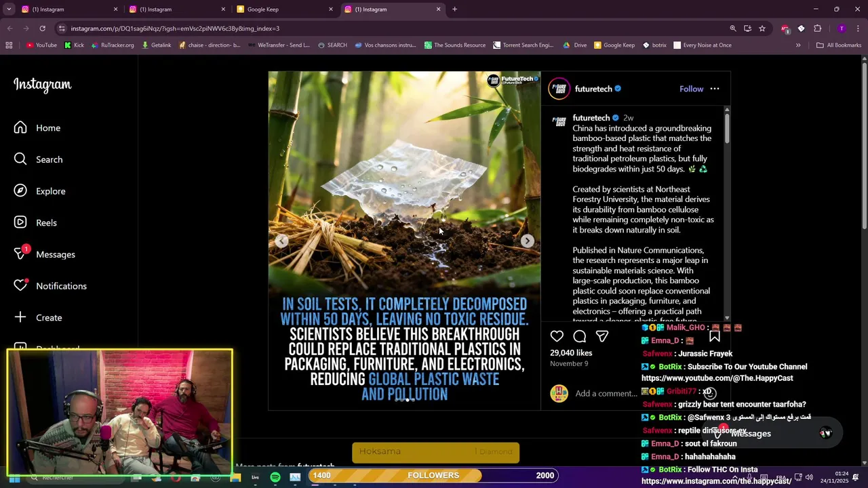Close the Google Keep tab

pos(331,9)
